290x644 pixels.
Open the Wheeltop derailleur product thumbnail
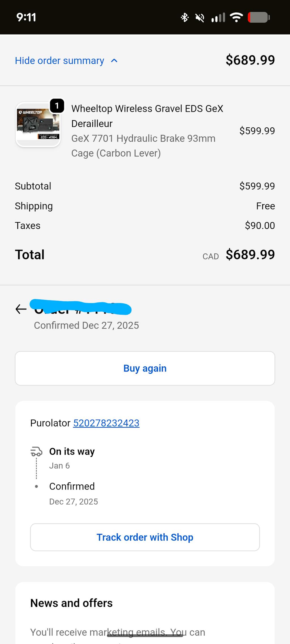pos(38,125)
